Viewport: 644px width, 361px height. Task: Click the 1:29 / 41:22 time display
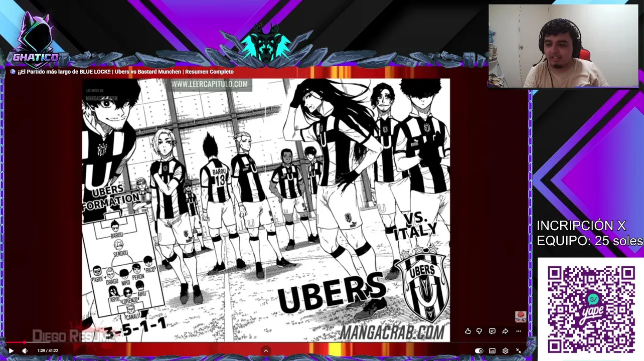click(48, 351)
